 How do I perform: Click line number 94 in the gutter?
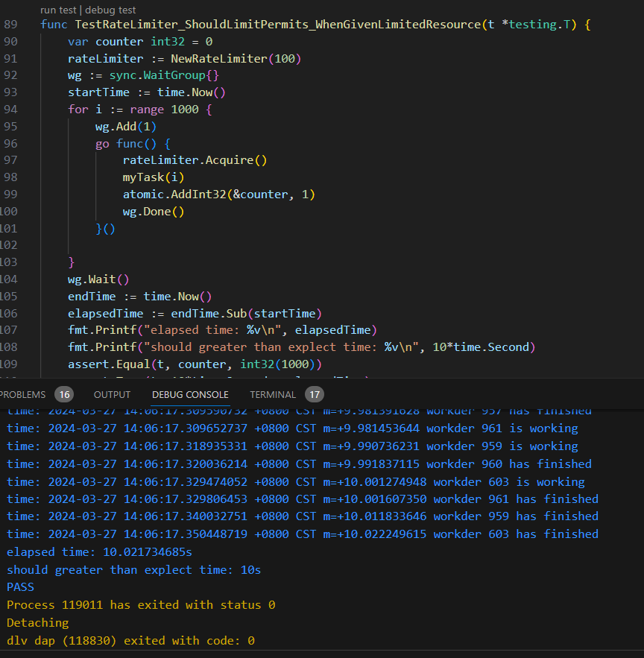pos(10,110)
